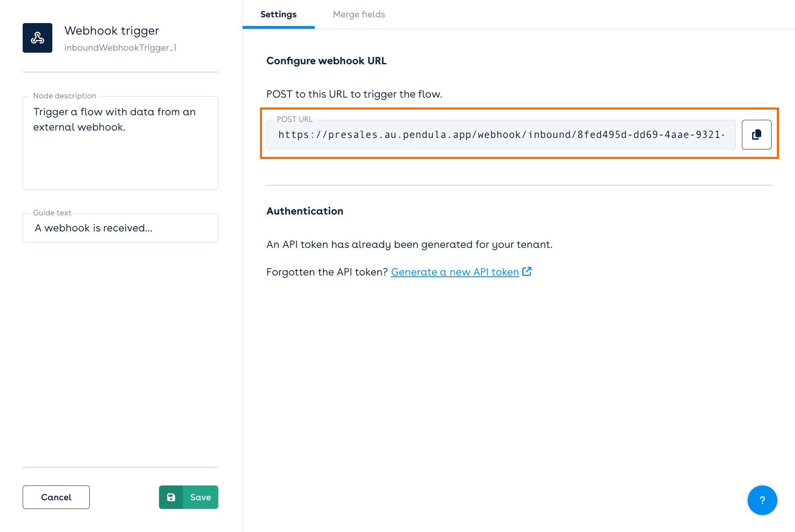Select the Settings tab
Viewport: 795px width, 532px height.
[278, 14]
